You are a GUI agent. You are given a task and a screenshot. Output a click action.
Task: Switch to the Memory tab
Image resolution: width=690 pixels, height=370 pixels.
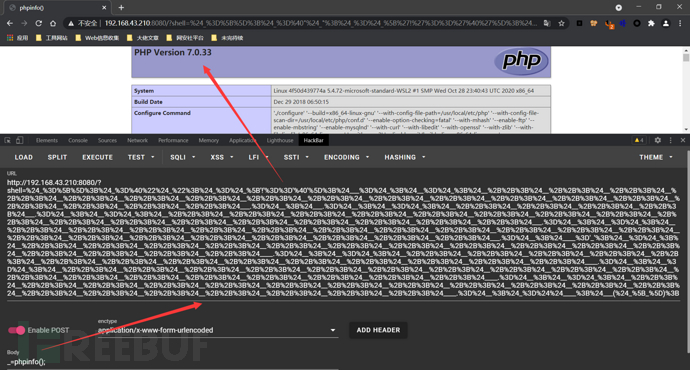(x=209, y=140)
